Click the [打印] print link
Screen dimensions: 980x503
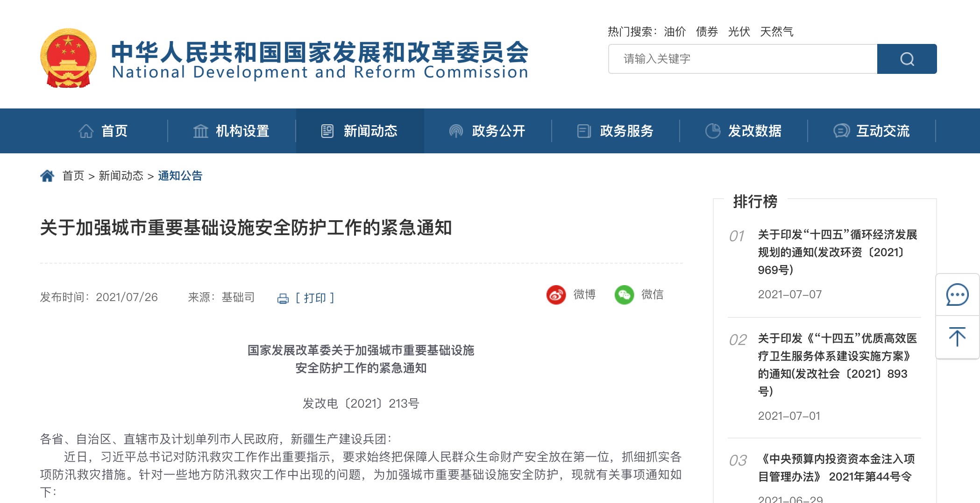[315, 298]
